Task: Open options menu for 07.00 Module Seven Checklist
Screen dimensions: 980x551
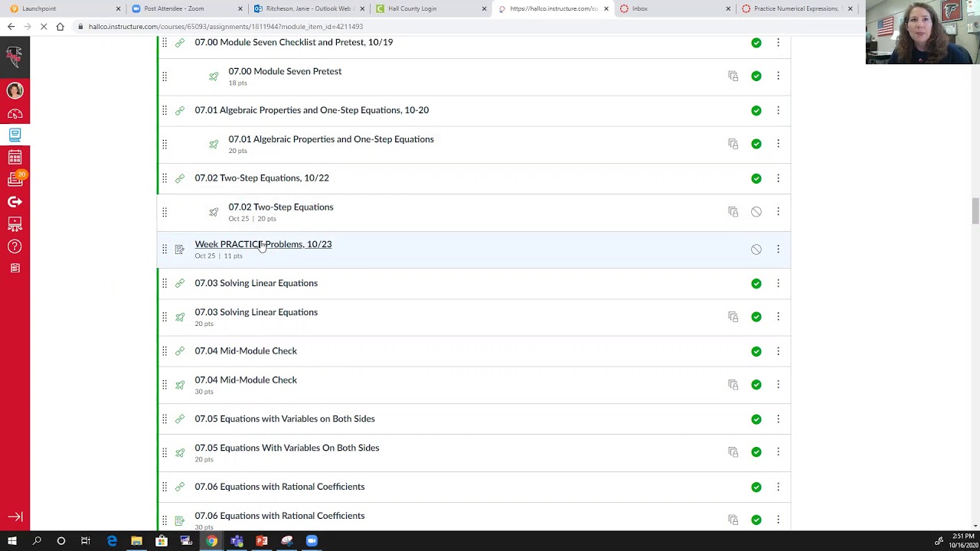Action: click(x=778, y=43)
